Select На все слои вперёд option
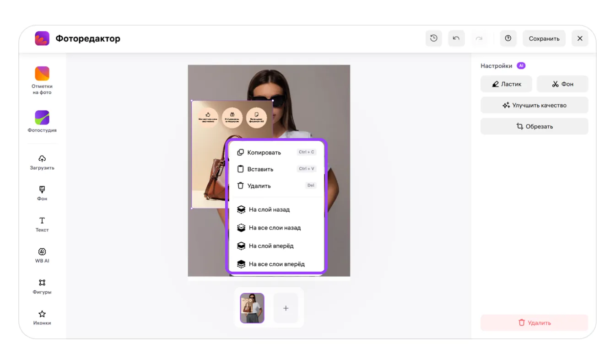The height and width of the screenshot is (364, 615). point(276,264)
